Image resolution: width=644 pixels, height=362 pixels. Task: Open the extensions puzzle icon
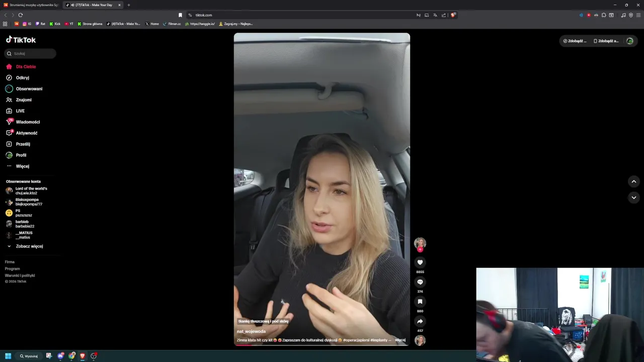point(604,15)
